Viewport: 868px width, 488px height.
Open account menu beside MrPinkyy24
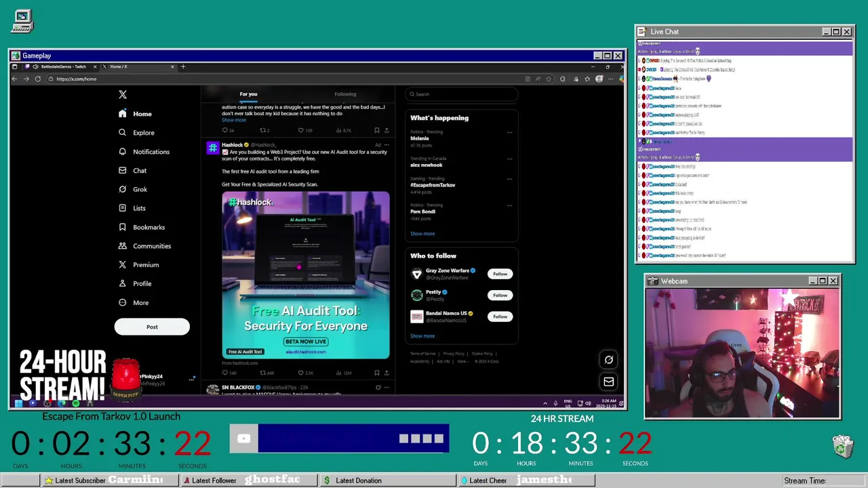coord(192,380)
